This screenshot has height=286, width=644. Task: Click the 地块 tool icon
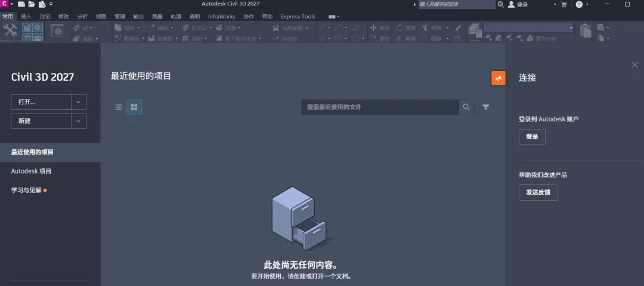118,27
